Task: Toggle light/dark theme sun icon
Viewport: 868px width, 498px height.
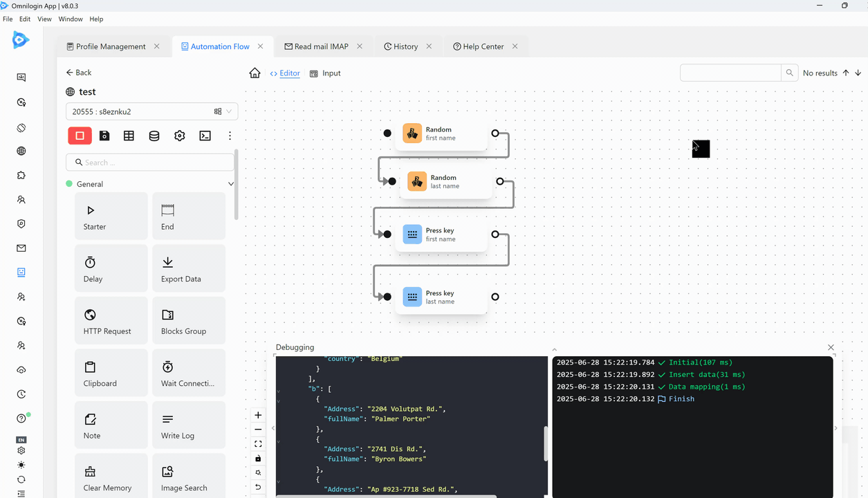Action: coord(21,465)
